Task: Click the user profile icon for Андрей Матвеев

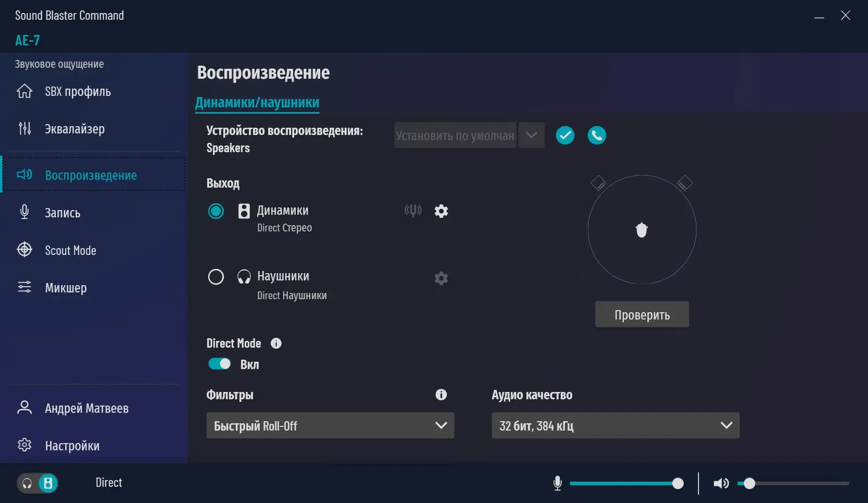Action: coord(25,408)
